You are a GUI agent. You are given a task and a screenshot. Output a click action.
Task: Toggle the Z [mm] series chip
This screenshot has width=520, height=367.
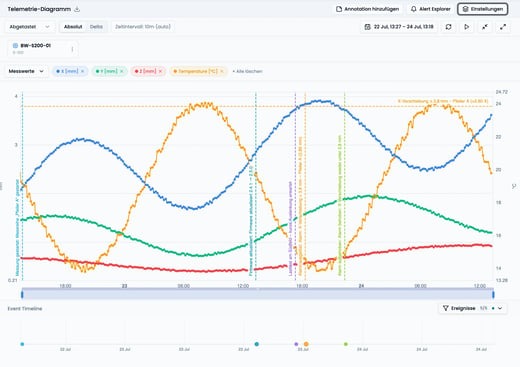(x=145, y=71)
